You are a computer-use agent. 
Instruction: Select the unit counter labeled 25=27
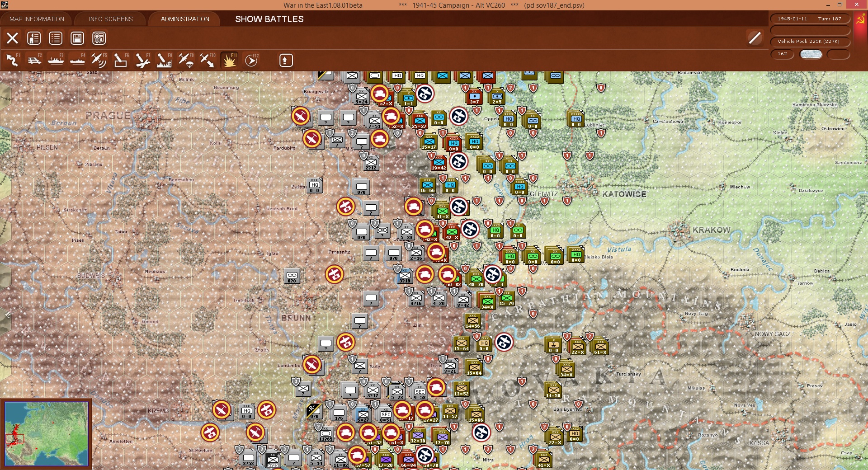click(x=420, y=120)
